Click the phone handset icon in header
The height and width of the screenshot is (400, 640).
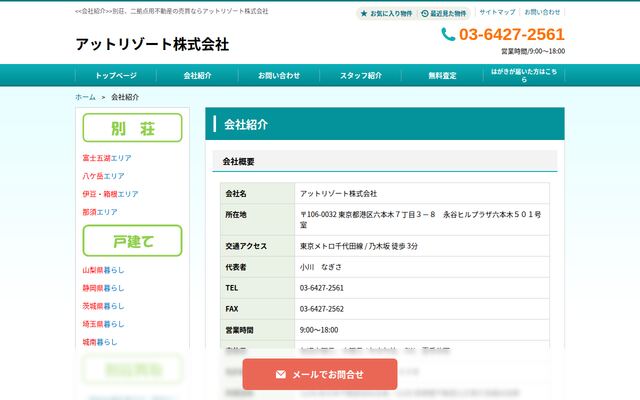click(x=448, y=34)
